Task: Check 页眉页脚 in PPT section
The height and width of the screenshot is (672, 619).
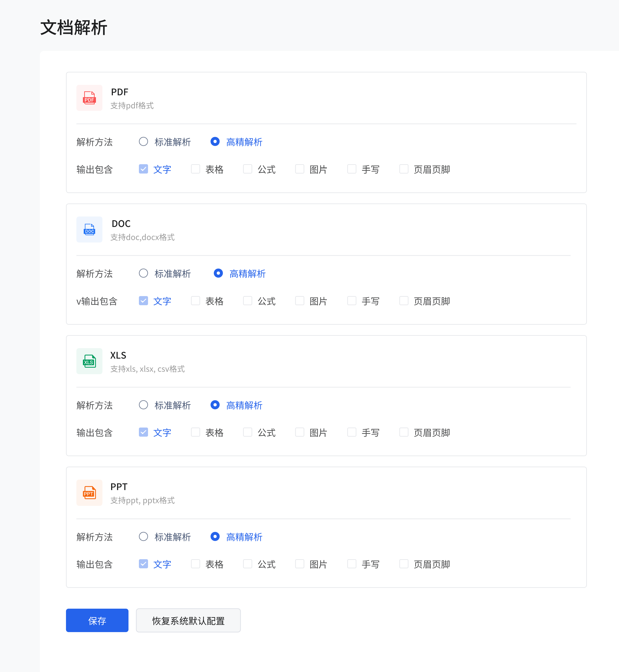Action: coord(404,564)
